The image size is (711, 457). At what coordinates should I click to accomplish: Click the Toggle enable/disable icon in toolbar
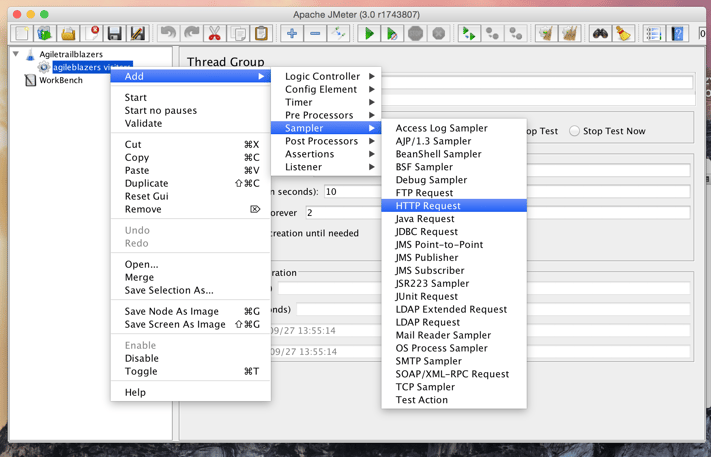[x=338, y=34]
